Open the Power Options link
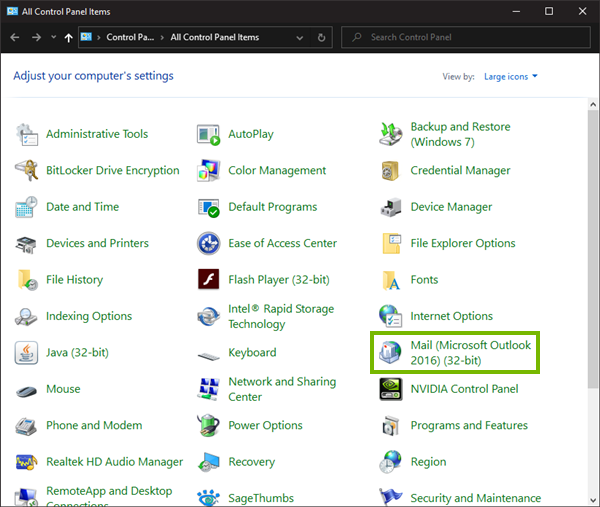The width and height of the screenshot is (600, 507). coord(265,425)
